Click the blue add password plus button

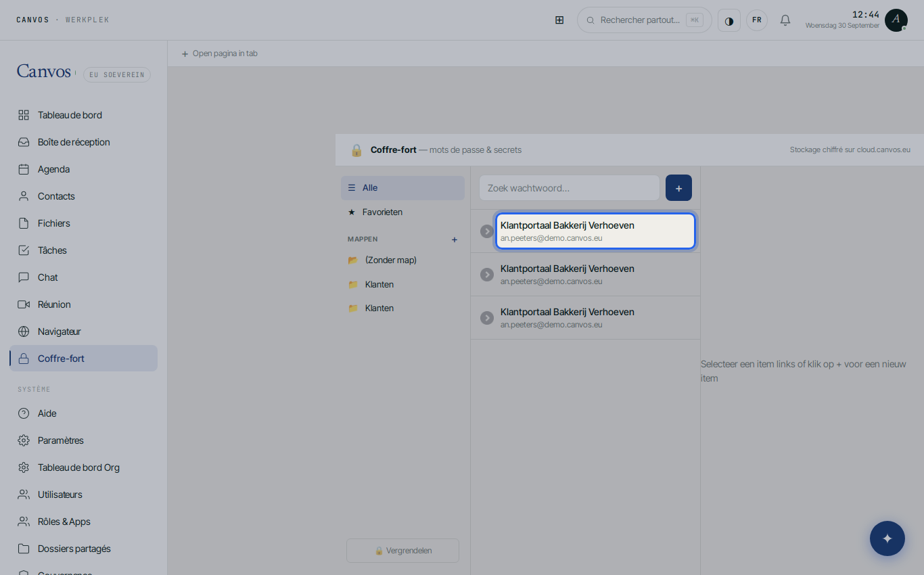(678, 188)
